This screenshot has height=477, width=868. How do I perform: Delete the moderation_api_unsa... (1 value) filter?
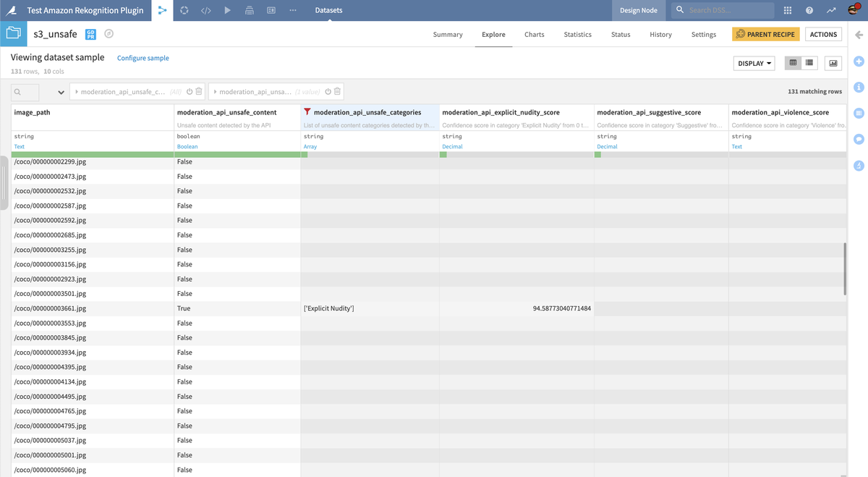pyautogui.click(x=337, y=92)
